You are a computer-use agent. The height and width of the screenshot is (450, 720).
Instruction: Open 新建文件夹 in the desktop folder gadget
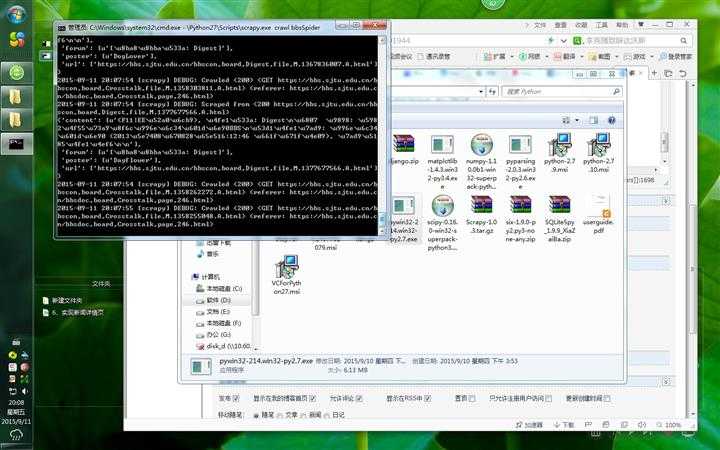point(62,300)
